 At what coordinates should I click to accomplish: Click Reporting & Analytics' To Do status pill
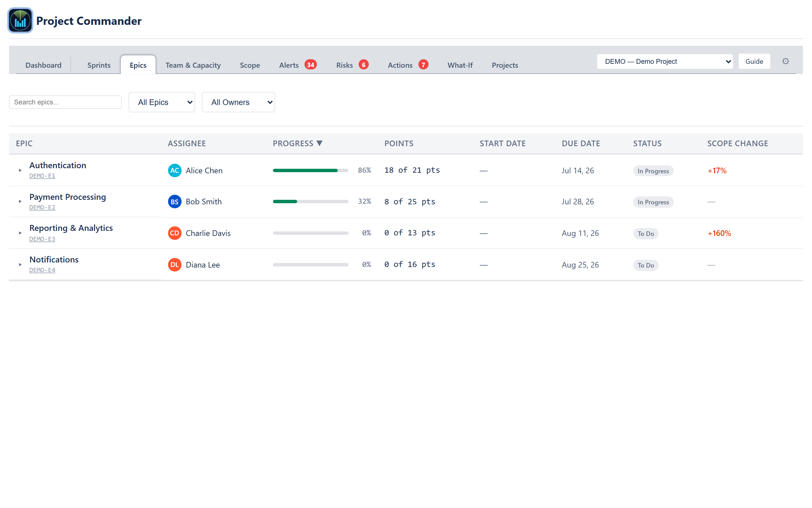point(646,234)
